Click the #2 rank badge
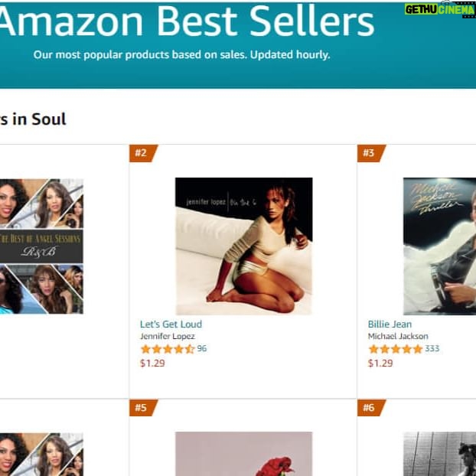The height and width of the screenshot is (476, 476). pyautogui.click(x=141, y=153)
